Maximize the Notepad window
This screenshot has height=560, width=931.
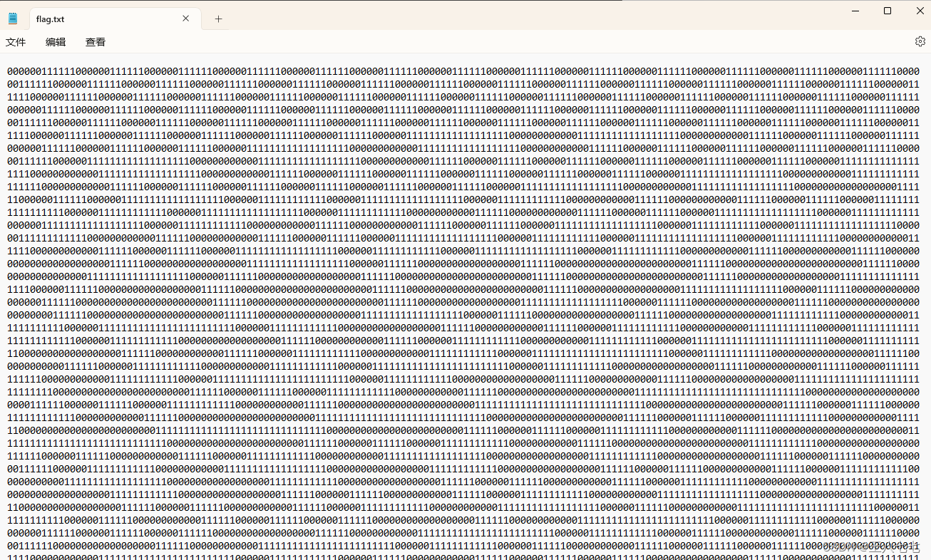coord(888,11)
